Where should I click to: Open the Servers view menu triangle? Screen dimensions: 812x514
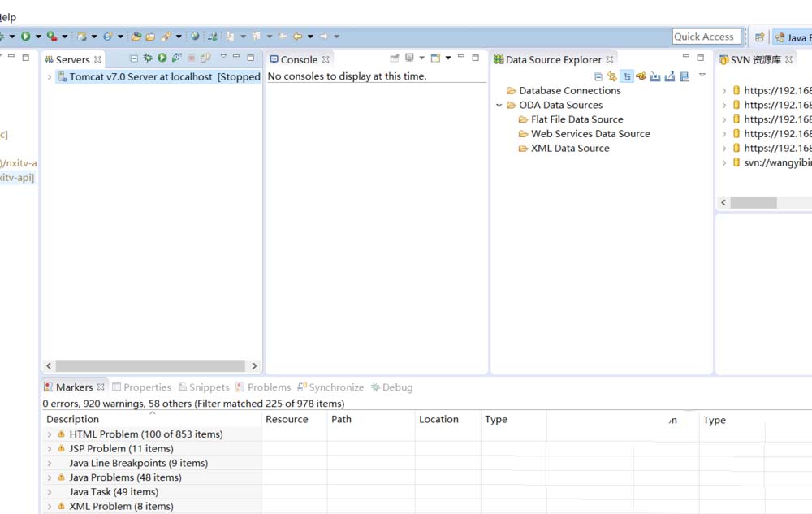click(x=224, y=56)
